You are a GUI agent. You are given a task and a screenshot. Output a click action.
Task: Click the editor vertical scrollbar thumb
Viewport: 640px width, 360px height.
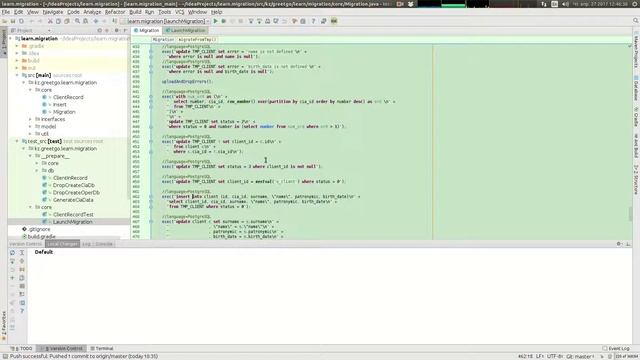click(630, 213)
